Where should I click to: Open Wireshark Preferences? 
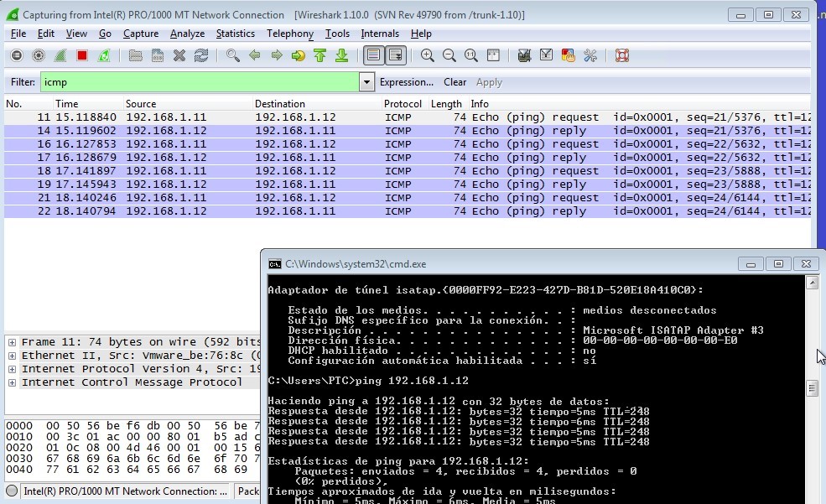(591, 55)
